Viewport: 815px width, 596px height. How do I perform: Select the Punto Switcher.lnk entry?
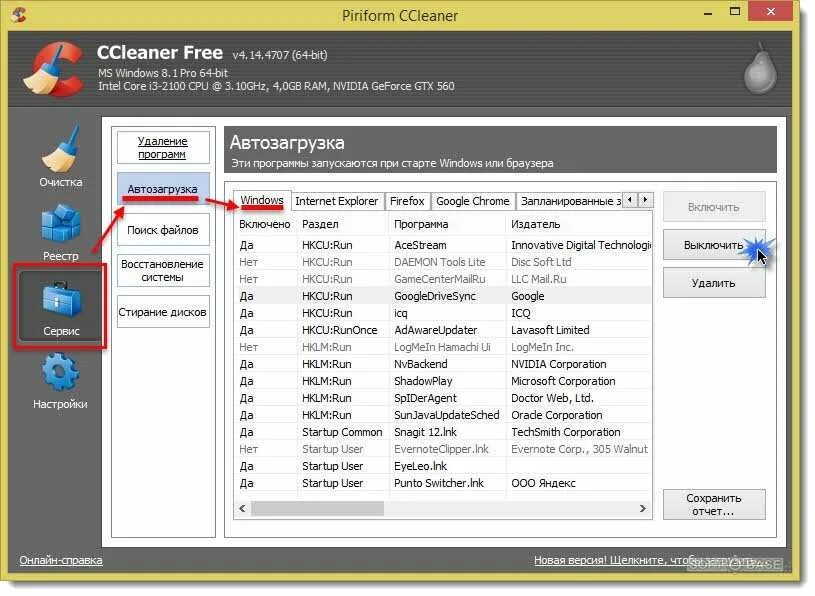click(x=443, y=483)
